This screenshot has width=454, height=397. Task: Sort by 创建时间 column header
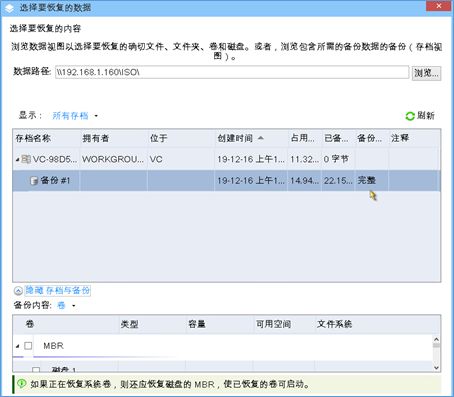tap(252, 138)
